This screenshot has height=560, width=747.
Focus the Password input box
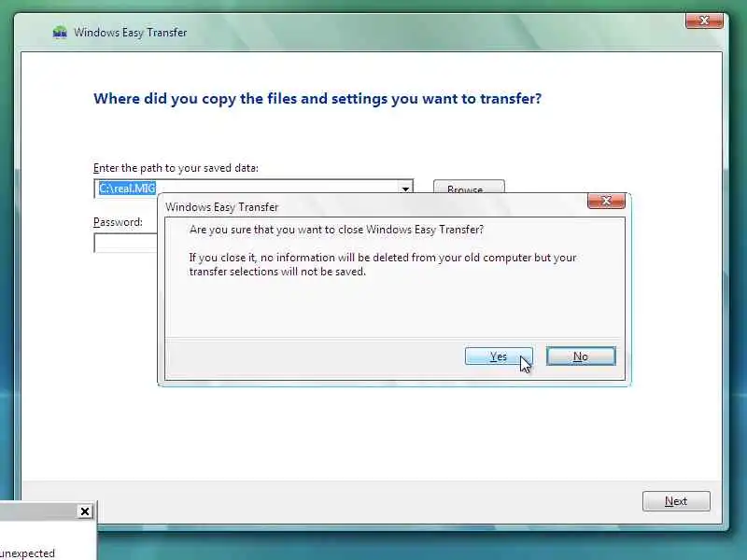[126, 243]
